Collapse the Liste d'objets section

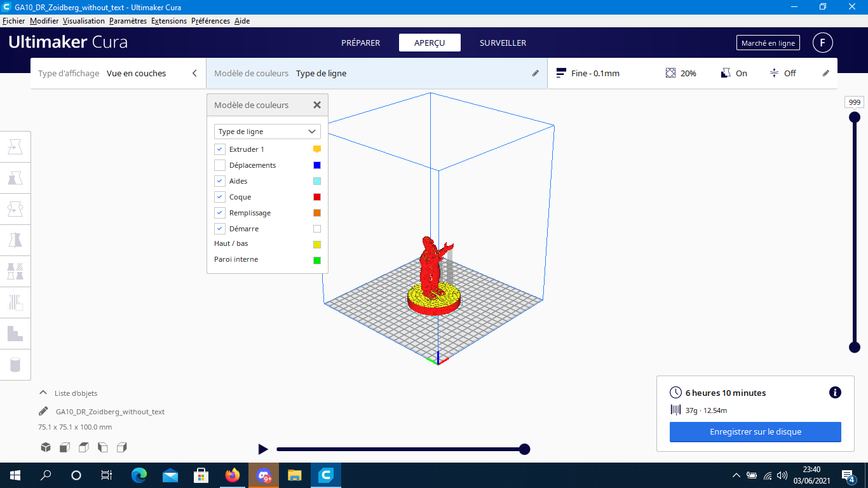43,393
